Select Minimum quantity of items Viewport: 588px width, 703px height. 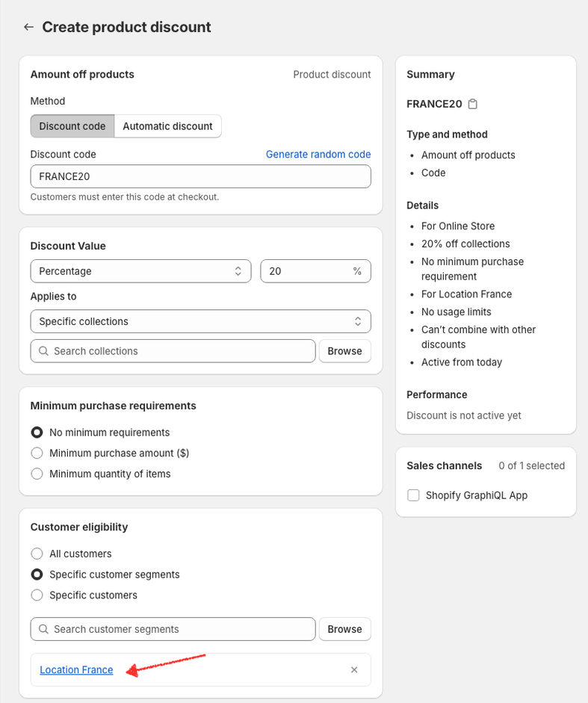(37, 474)
